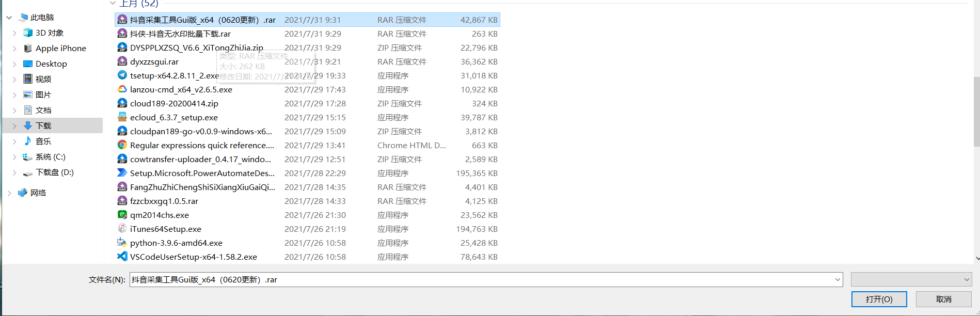Click the ecloud_6.3.7_setup.exe installer icon
The image size is (980, 316).
122,117
